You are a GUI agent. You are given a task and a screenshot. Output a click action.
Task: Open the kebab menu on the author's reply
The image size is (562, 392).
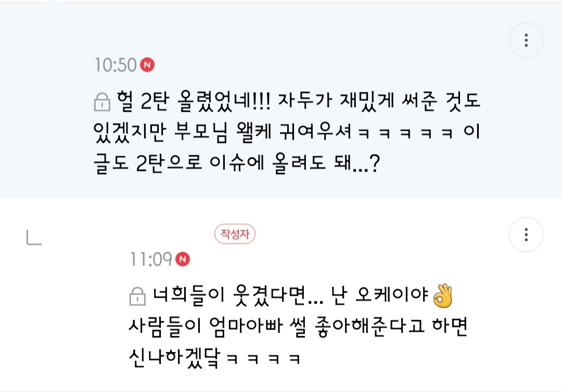(x=527, y=235)
